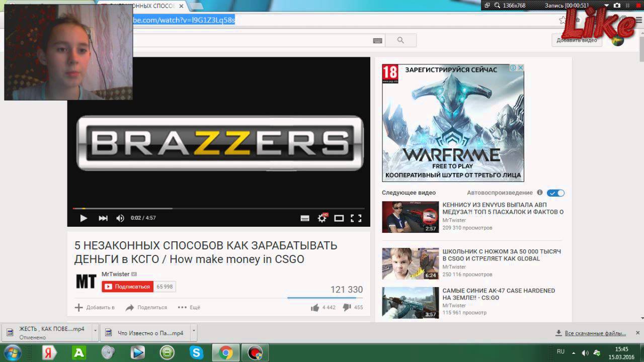The image size is (644, 362).
Task: Click recorder magnifier resolution icon
Action: [497, 5]
